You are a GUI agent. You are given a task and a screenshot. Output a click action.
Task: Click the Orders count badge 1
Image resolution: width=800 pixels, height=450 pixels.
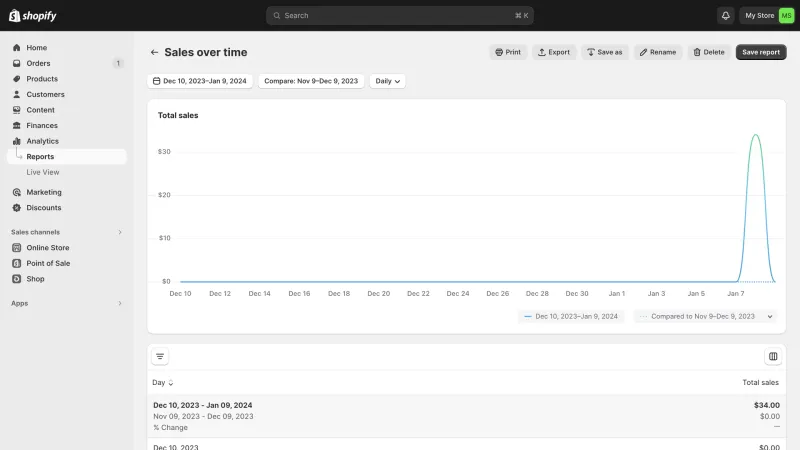pos(118,63)
